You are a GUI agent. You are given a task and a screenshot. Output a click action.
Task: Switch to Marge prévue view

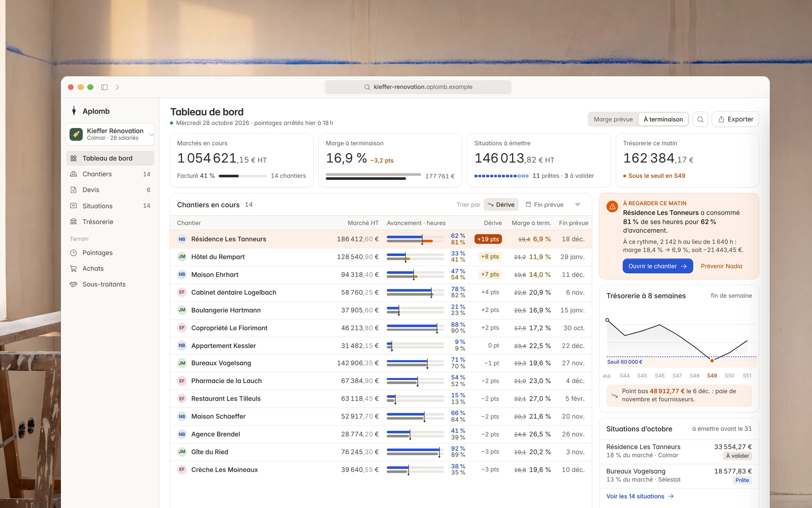click(x=613, y=119)
